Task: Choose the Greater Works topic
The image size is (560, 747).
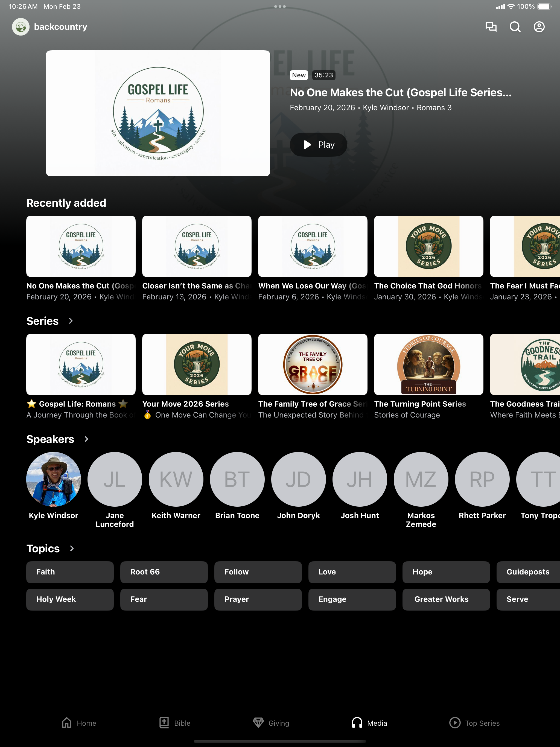Action: [x=446, y=599]
